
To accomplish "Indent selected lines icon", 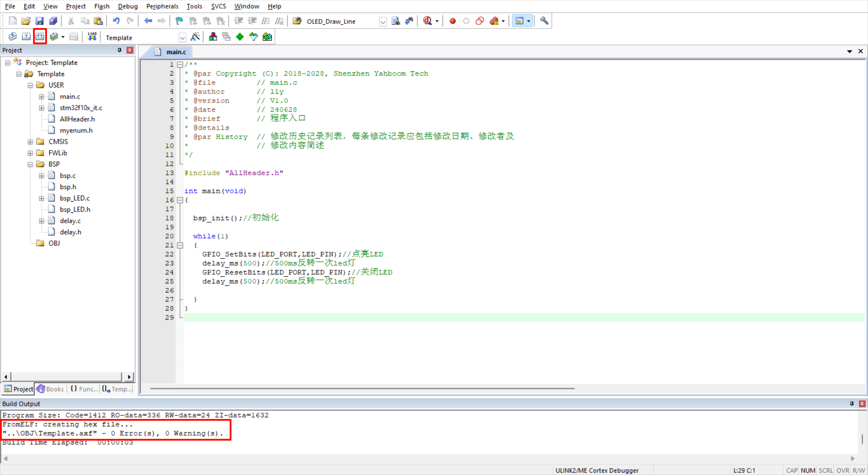I will 239,21.
